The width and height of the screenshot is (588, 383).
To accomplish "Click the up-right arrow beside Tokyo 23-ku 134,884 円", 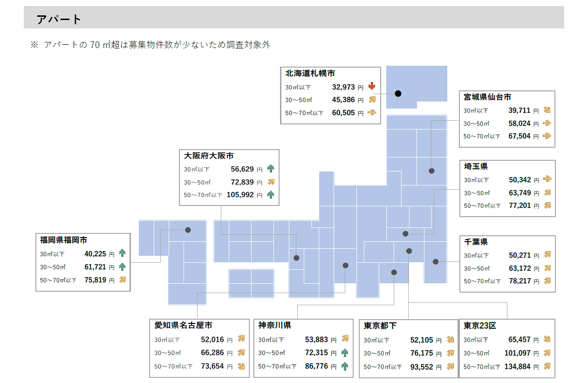I will click(547, 366).
